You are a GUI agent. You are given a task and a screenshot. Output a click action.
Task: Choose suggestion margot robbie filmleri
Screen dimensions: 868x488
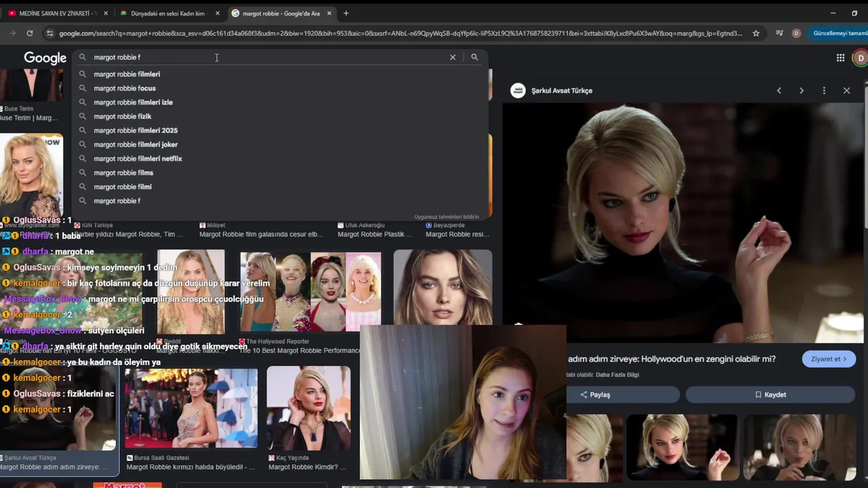click(127, 75)
